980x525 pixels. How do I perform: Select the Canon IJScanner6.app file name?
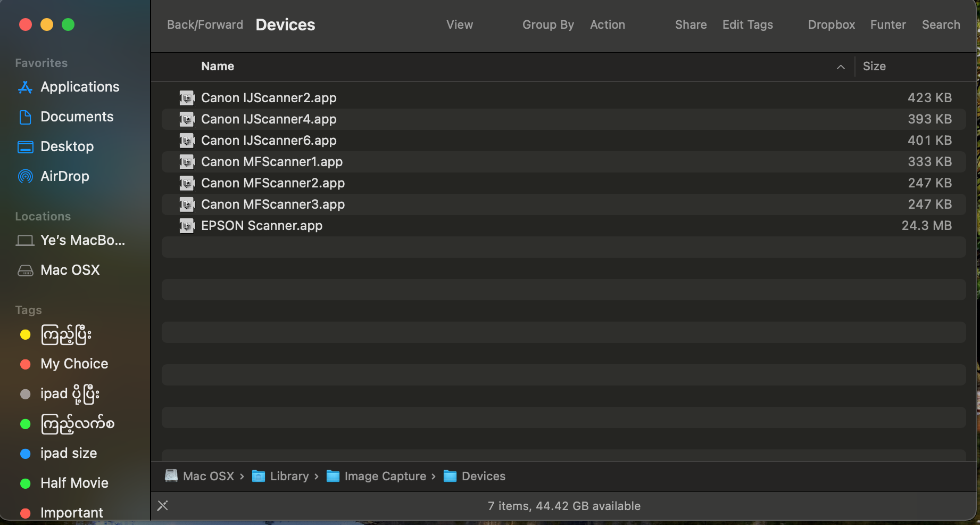[269, 141]
